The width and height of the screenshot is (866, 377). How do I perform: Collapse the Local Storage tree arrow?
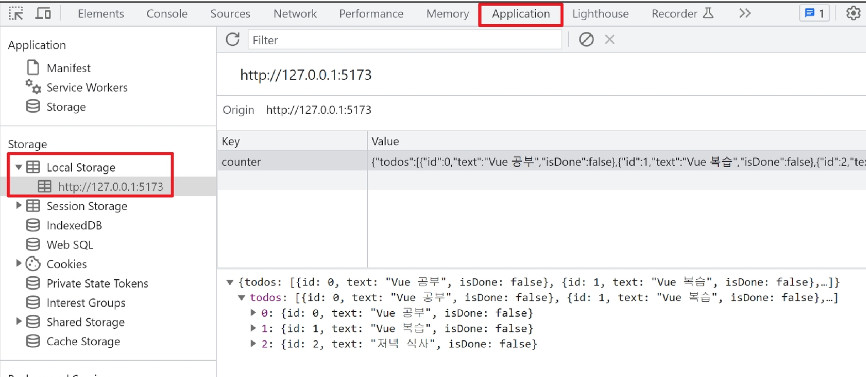(x=19, y=167)
